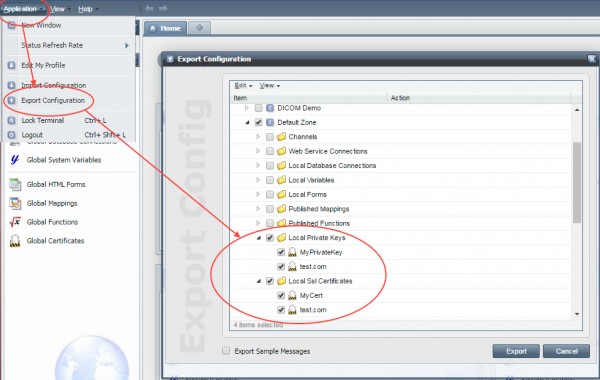Uncheck the MyCert checkbox
This screenshot has height=380, width=600.
click(x=281, y=295)
